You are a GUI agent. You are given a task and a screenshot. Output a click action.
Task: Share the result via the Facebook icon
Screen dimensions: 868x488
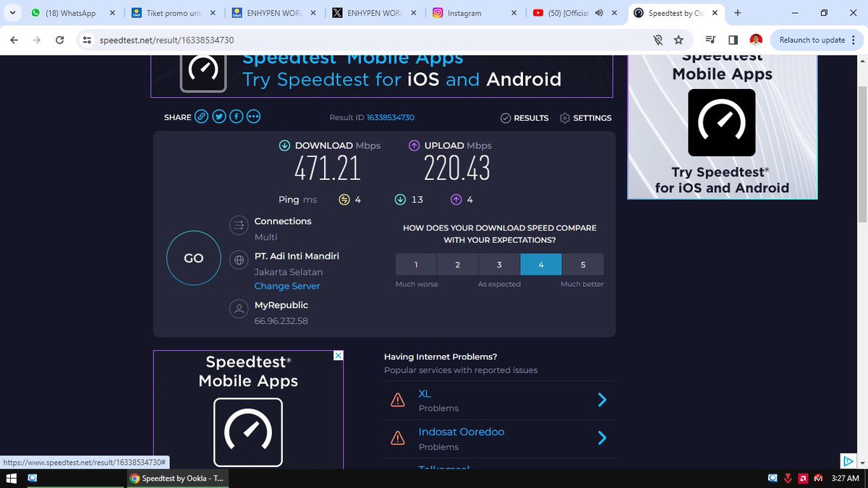click(x=236, y=117)
